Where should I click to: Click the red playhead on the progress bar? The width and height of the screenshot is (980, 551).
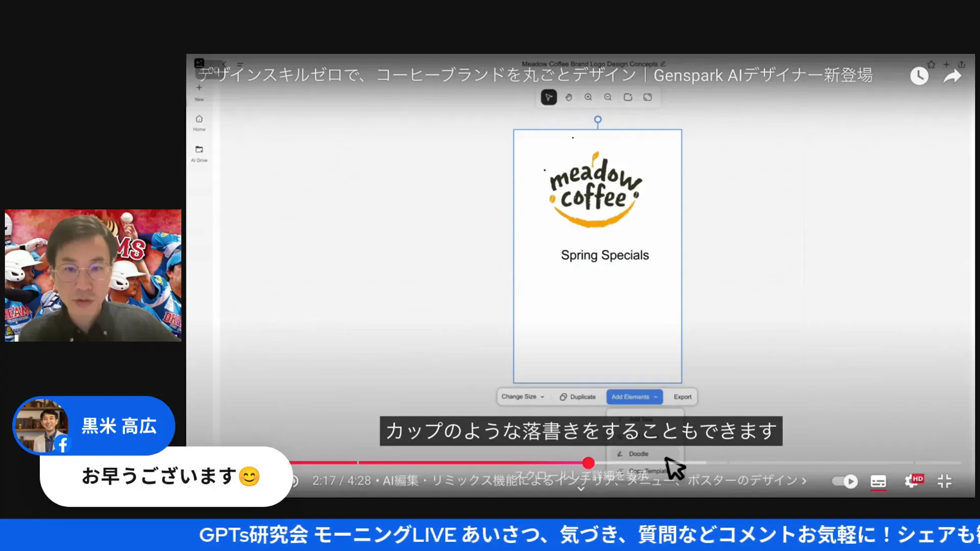(x=589, y=463)
